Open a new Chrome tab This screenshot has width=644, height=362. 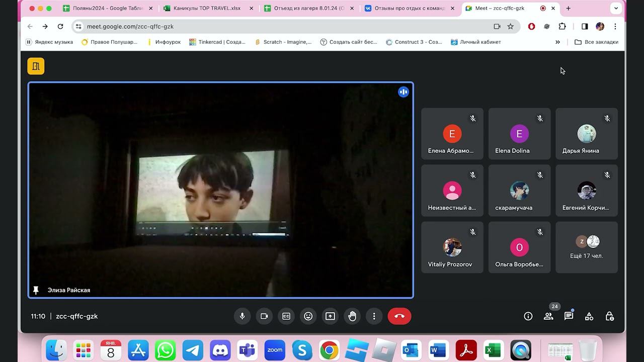[x=568, y=8]
